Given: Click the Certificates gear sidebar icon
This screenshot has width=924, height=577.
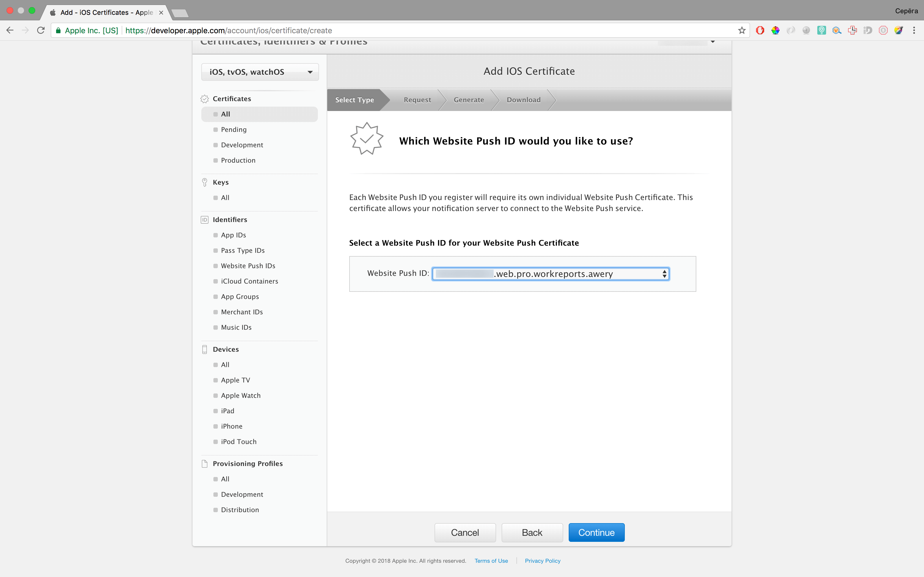Looking at the screenshot, I should 205,99.
